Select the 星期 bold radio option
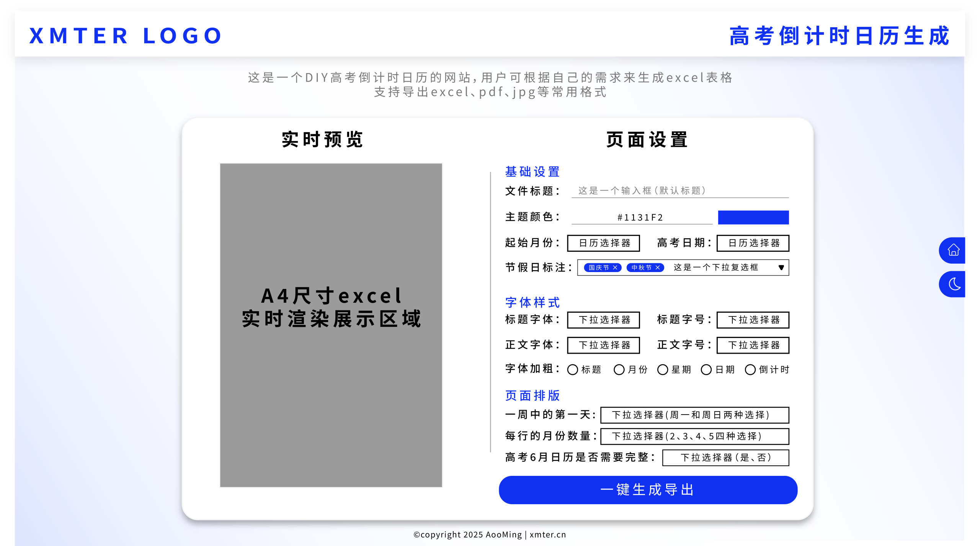The width and height of the screenshot is (980, 546). pyautogui.click(x=663, y=370)
